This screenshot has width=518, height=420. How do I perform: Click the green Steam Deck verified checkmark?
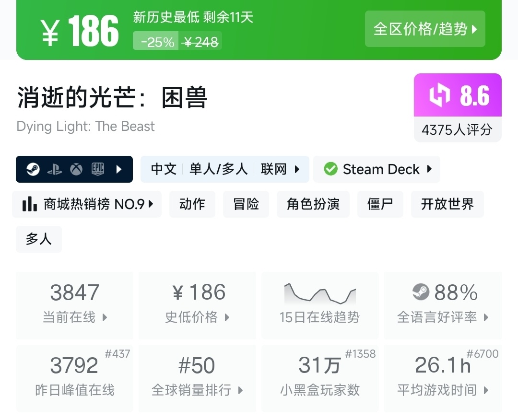point(330,169)
